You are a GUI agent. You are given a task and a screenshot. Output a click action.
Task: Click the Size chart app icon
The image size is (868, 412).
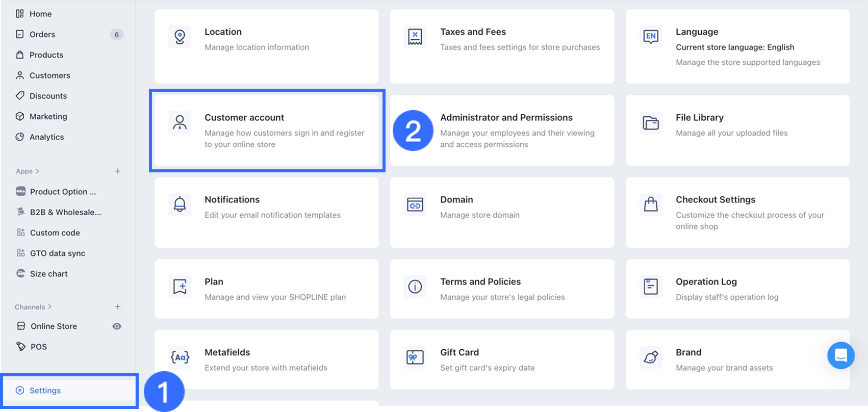(x=21, y=273)
